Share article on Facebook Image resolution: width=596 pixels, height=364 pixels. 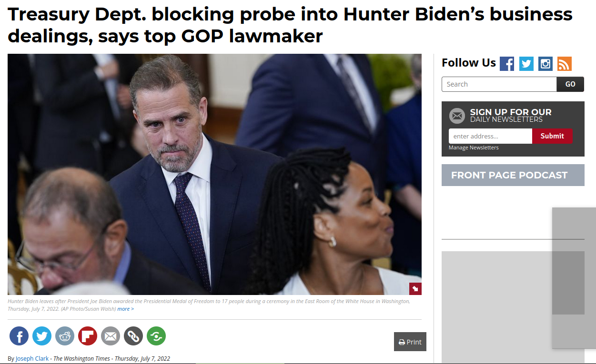tap(19, 336)
